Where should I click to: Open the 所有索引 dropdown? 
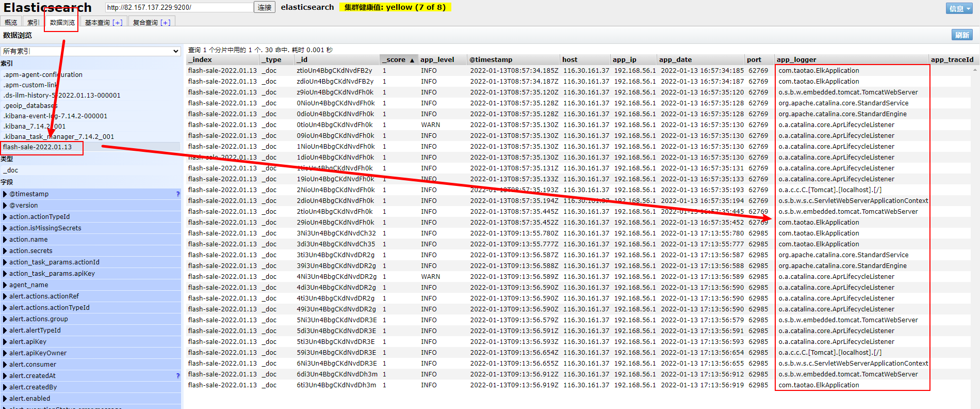(x=90, y=51)
